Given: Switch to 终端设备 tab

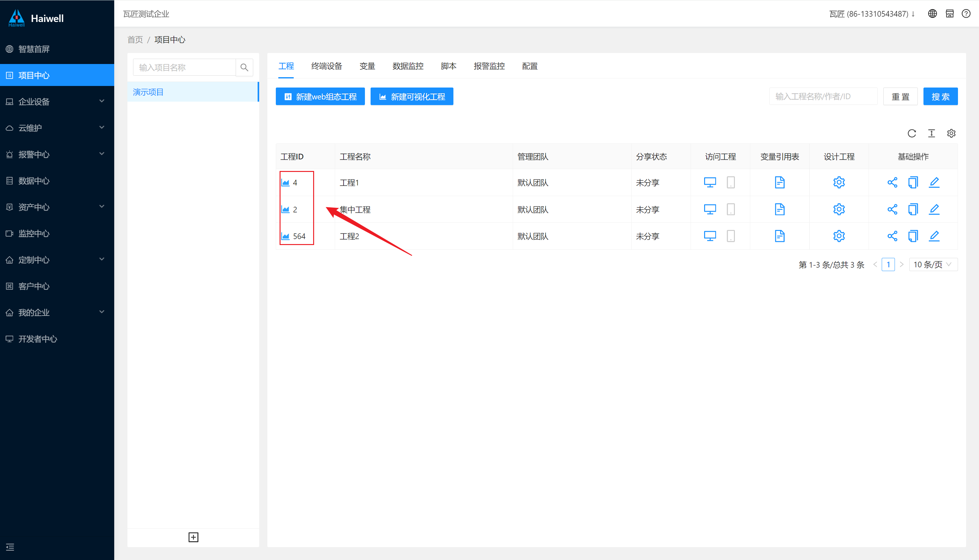Looking at the screenshot, I should tap(327, 66).
